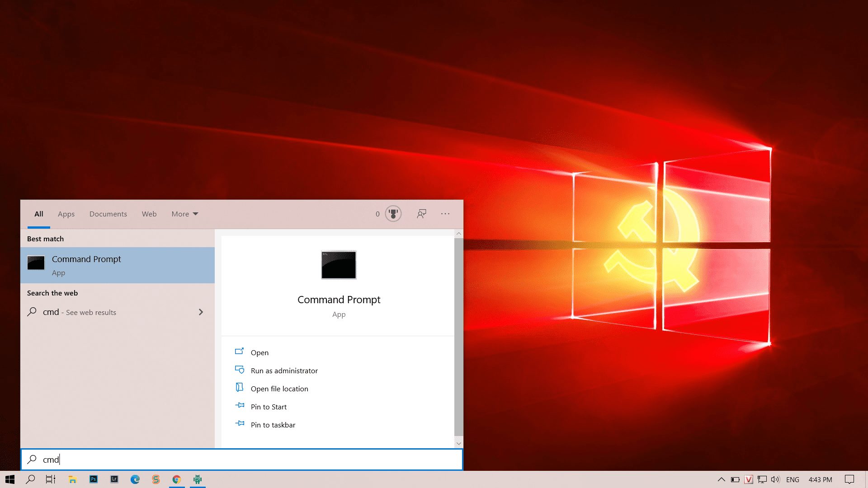
Task: Open the red V tray application
Action: 749,479
